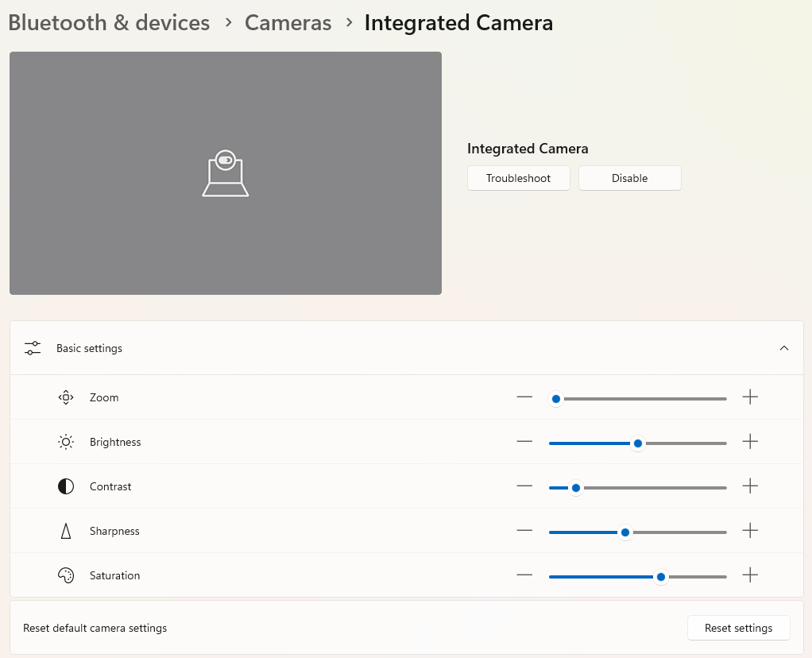This screenshot has height=658, width=812.
Task: Click the Basic settings sliders icon
Action: point(33,348)
